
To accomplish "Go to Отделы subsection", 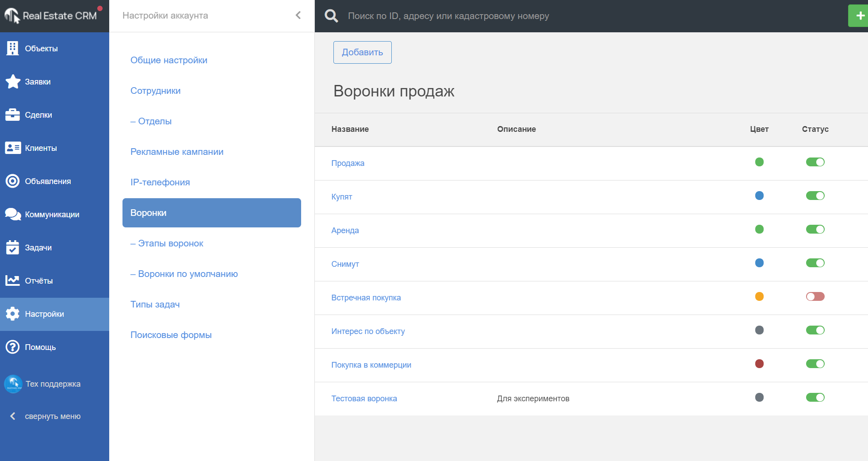I will [x=151, y=121].
